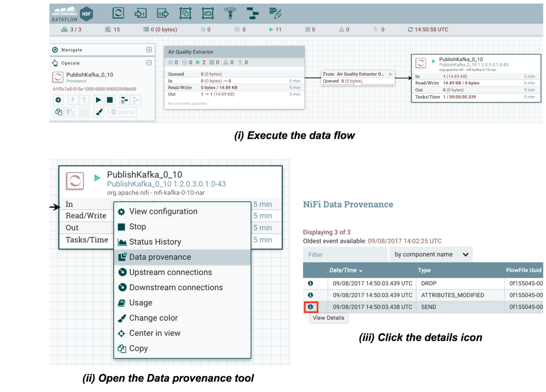The image size is (546, 392).
Task: Click the running components count 11
Action: [x=275, y=29]
